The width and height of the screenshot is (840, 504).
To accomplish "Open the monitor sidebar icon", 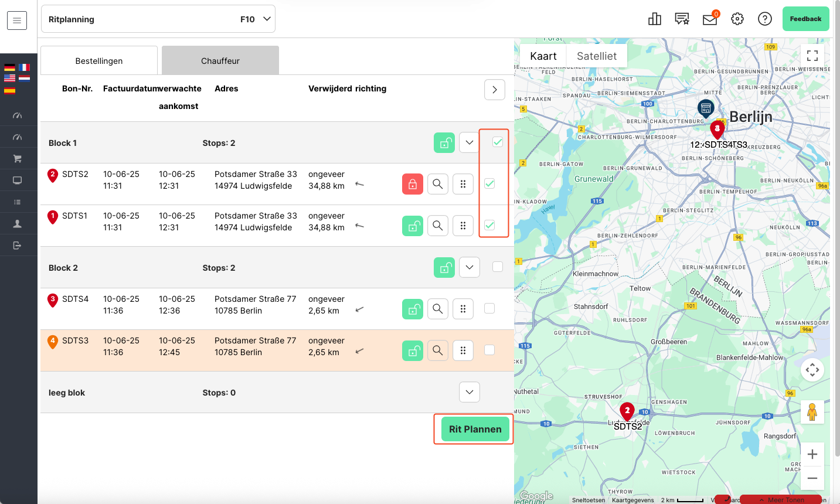I will click(17, 180).
